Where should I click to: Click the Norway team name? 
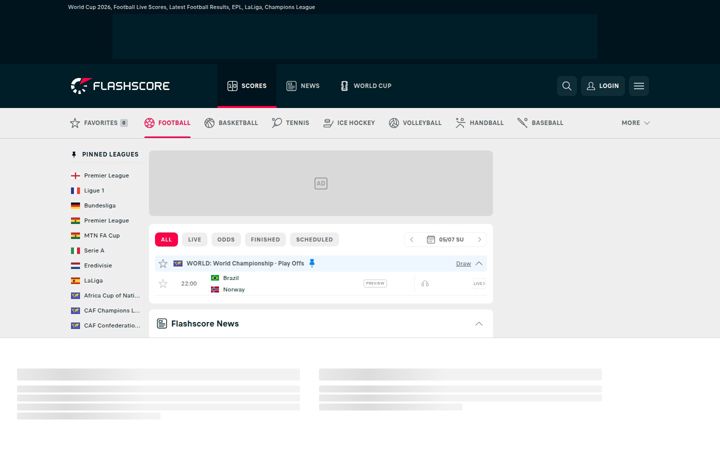coord(234,289)
